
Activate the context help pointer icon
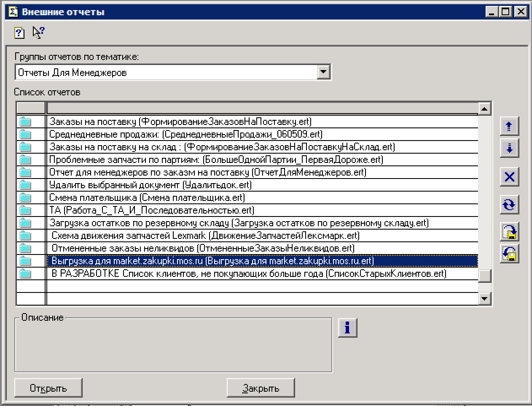point(38,32)
